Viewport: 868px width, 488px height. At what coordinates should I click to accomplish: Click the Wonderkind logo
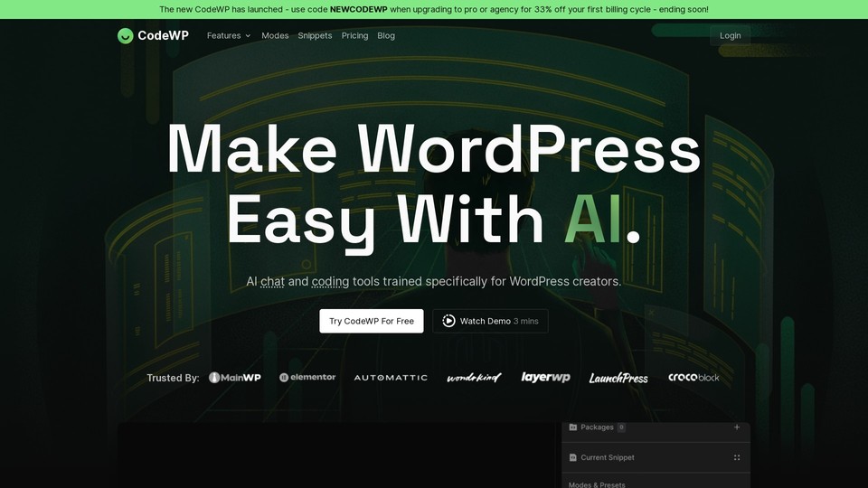[x=474, y=378]
